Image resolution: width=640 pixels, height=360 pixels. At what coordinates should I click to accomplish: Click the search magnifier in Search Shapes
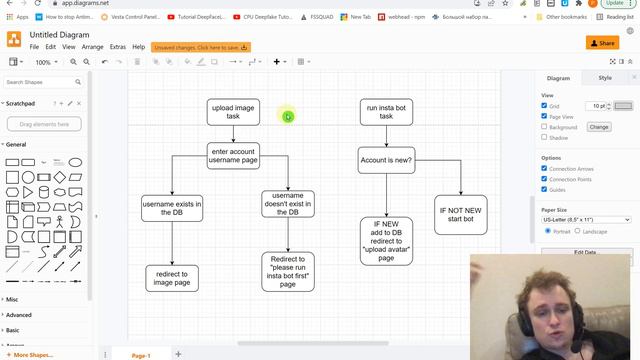tap(78, 82)
